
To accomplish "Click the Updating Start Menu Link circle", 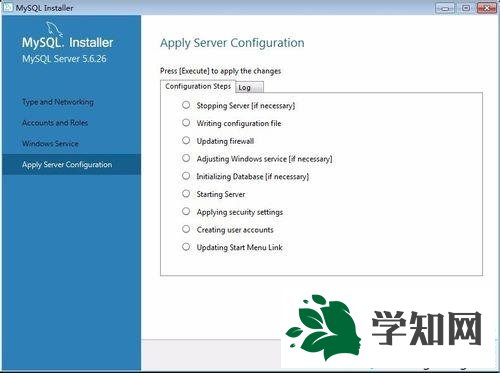I will pos(186,247).
